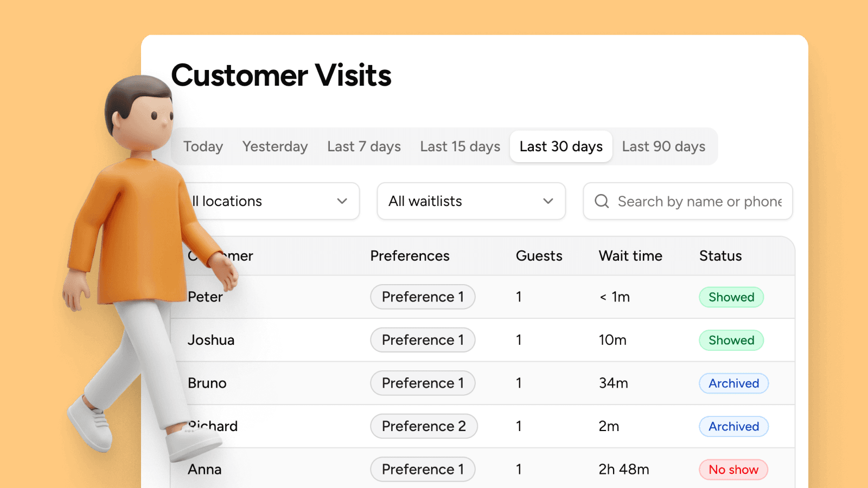Click the search magnifier icon

click(601, 201)
